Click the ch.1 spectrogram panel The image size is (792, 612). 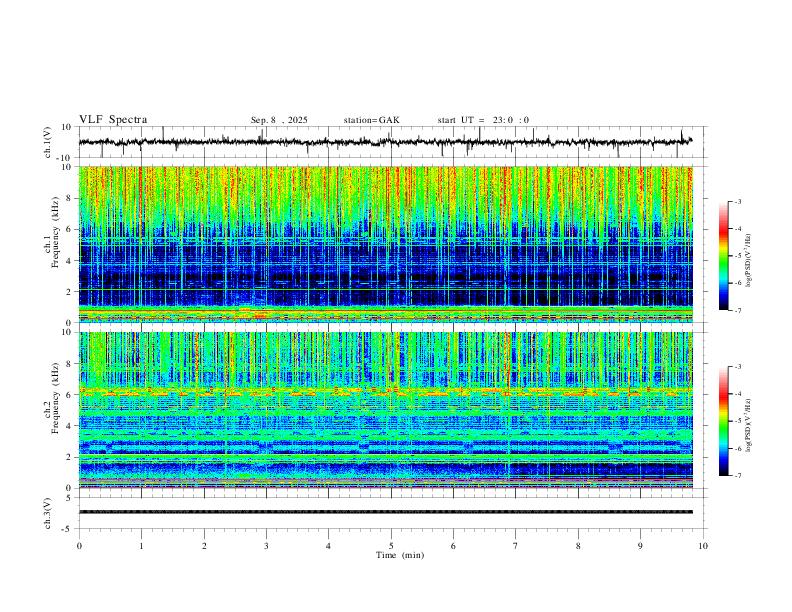pos(385,244)
